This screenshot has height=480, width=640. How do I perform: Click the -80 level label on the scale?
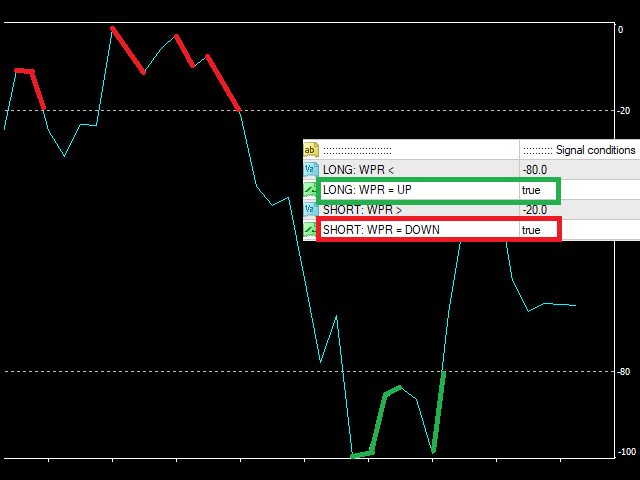623,372
